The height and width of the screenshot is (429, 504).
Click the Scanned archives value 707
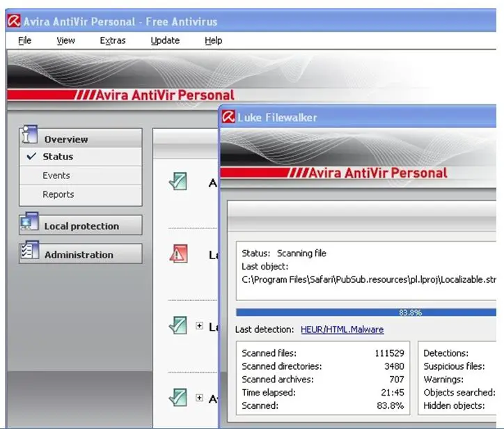click(x=397, y=380)
